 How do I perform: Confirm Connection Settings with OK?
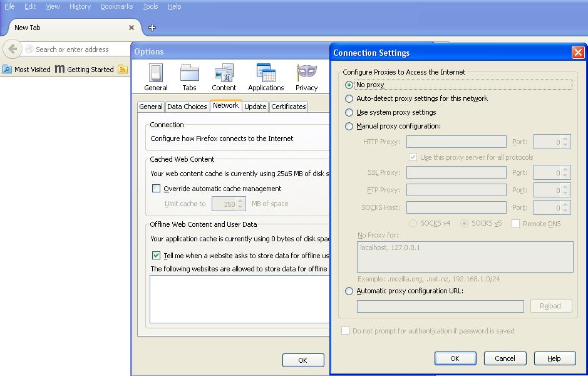tap(455, 358)
